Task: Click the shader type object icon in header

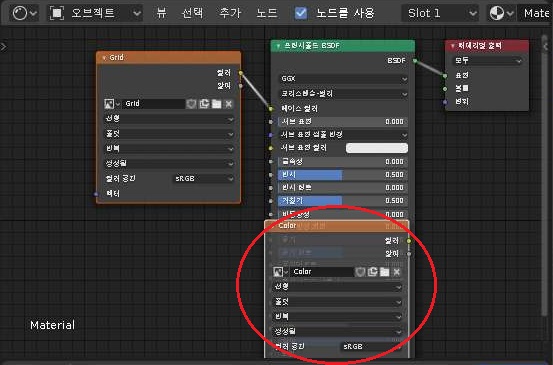Action: [57, 13]
